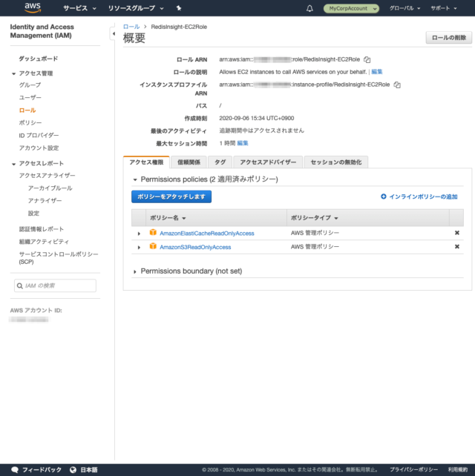
Task: Click the AWS logo home icon
Action: coord(33,8)
